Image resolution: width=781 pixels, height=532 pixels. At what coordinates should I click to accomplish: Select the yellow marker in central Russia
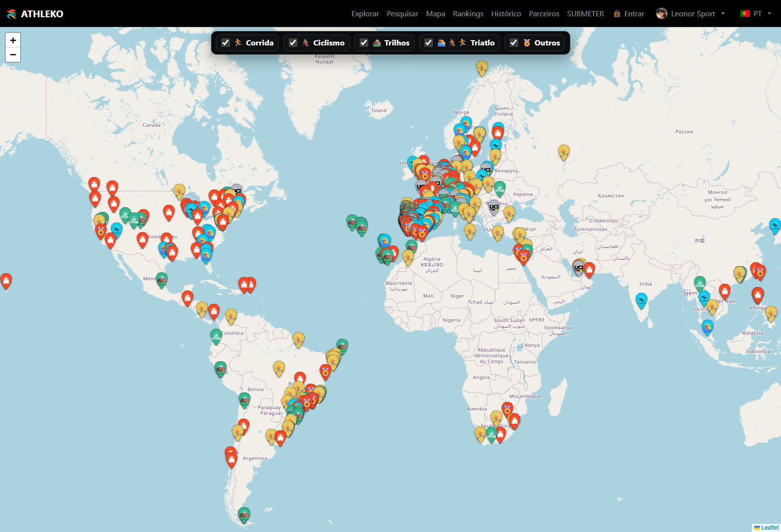click(564, 152)
